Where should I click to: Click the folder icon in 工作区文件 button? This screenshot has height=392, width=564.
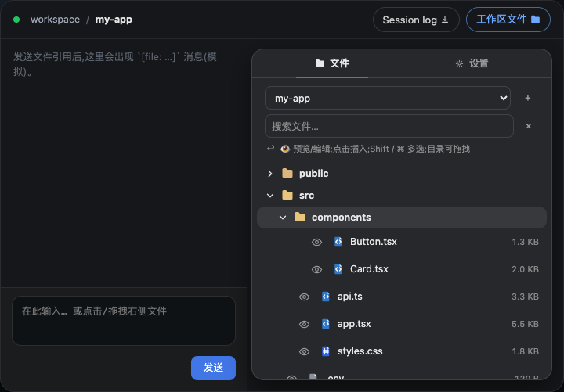pyautogui.click(x=535, y=20)
